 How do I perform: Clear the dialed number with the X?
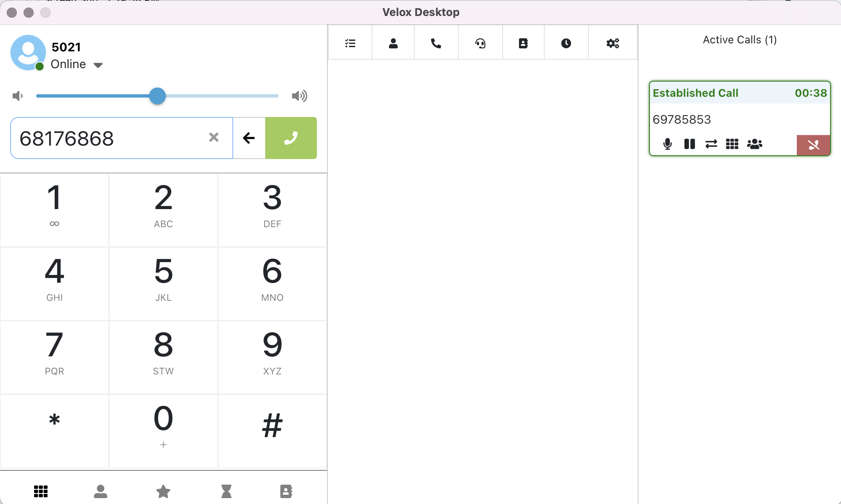coord(214,137)
